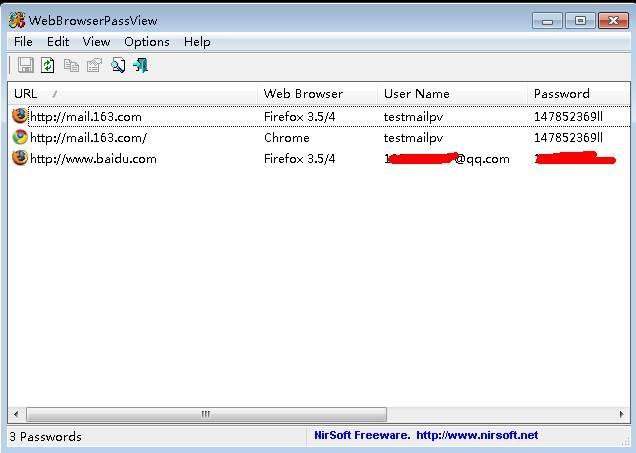Viewport: 636px width, 453px height.
Task: Sort by the Web Browser column header
Action: (318, 94)
